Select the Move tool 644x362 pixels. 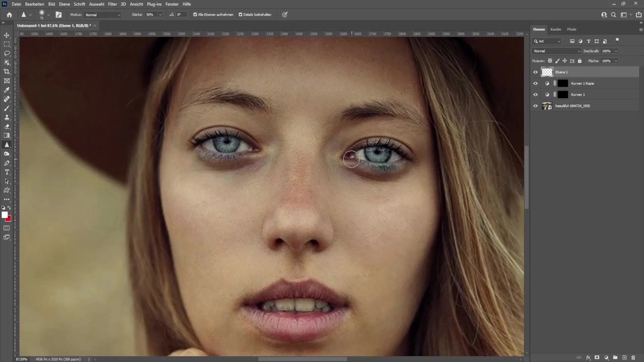(x=7, y=35)
